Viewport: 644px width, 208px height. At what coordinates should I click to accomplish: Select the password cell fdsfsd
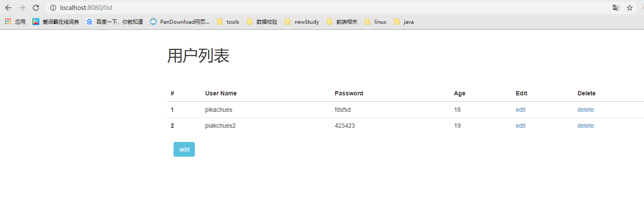pos(343,110)
